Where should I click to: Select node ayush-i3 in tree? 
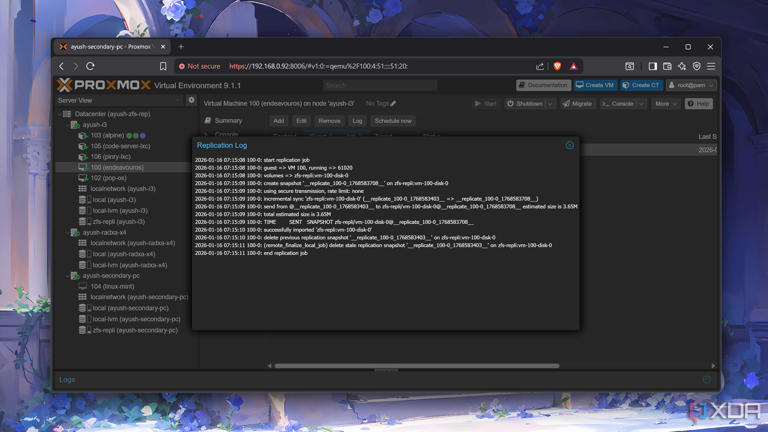tap(94, 125)
